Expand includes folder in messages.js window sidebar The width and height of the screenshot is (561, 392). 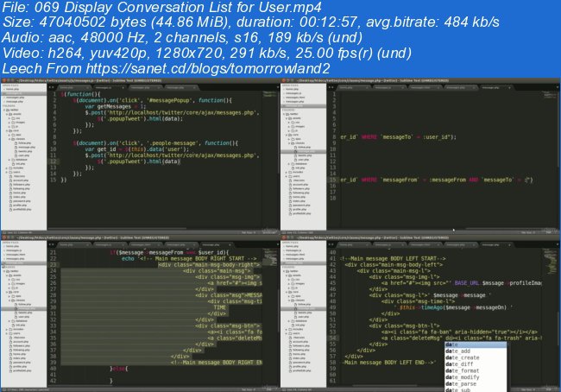click(x=7, y=168)
